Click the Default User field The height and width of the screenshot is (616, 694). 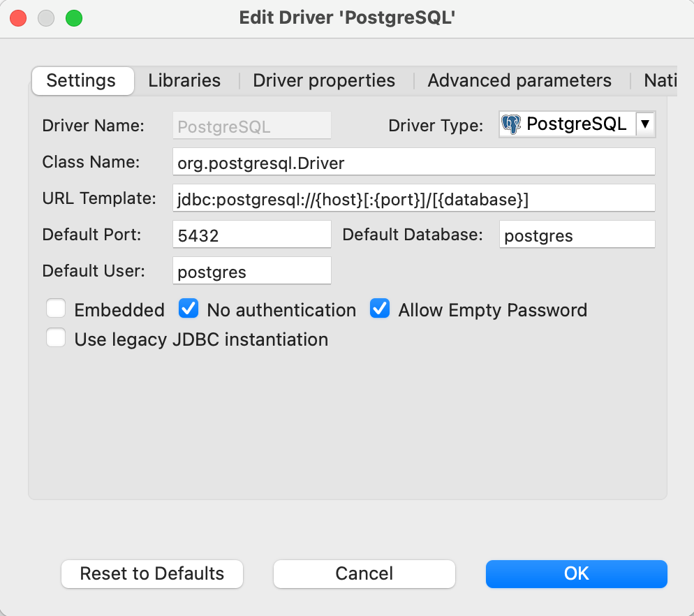point(252,270)
